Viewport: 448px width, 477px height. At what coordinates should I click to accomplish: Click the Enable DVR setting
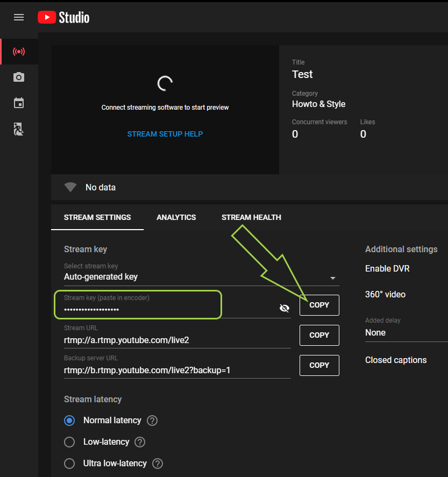pyautogui.click(x=387, y=268)
